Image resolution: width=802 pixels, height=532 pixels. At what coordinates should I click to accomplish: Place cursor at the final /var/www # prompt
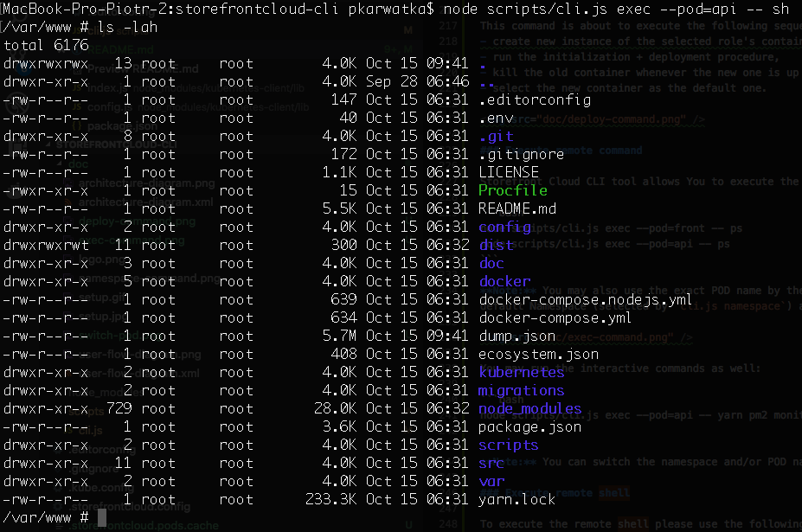(102, 517)
